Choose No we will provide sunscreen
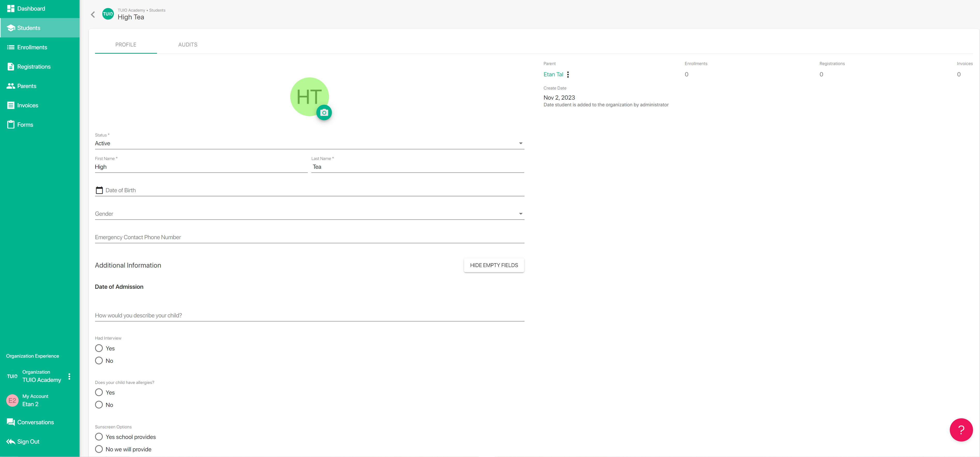 tap(99, 449)
